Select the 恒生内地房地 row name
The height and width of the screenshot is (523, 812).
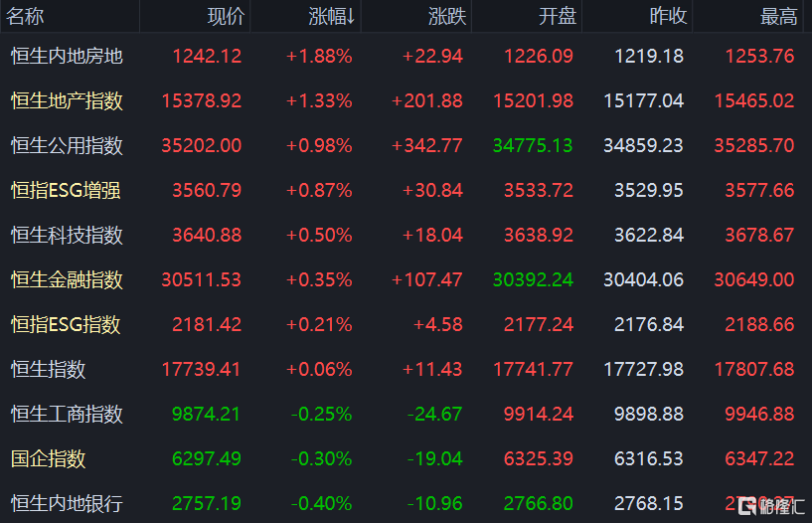tap(67, 56)
